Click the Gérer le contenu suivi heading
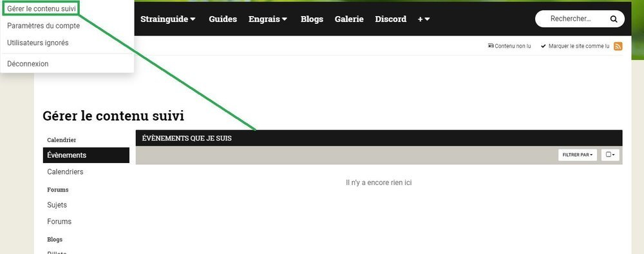The image size is (644, 254). coord(113,116)
